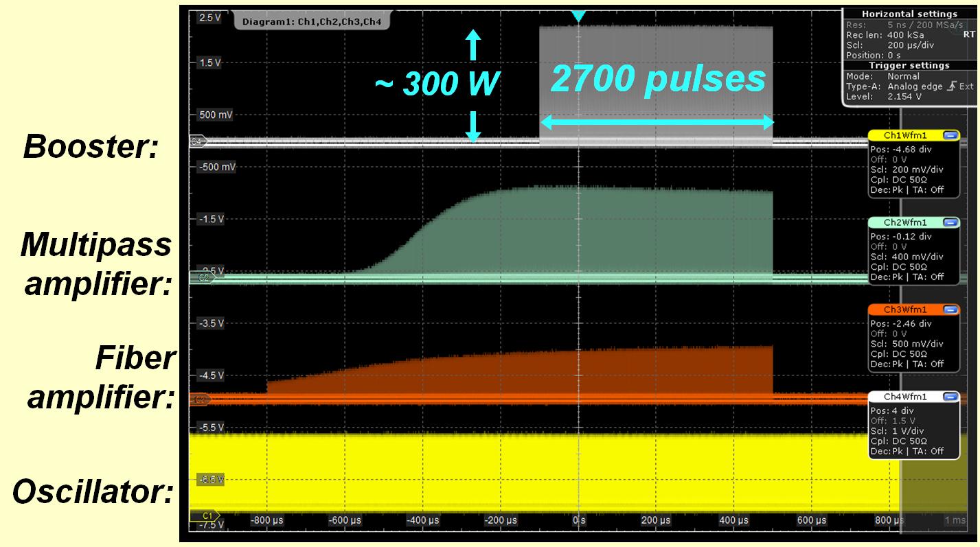Minimize the Ch3Wfm1 signal box
This screenshot has height=547, width=980.
[950, 310]
